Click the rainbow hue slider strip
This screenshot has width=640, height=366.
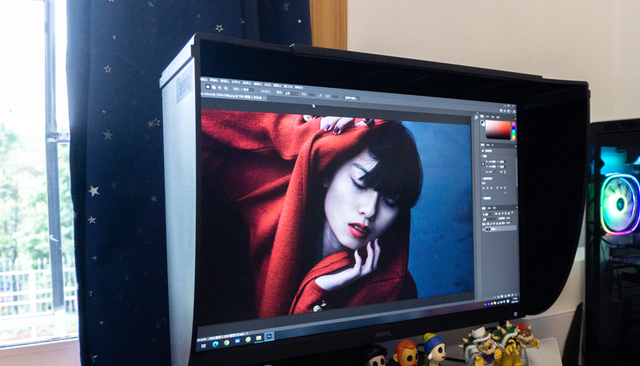tap(513, 131)
